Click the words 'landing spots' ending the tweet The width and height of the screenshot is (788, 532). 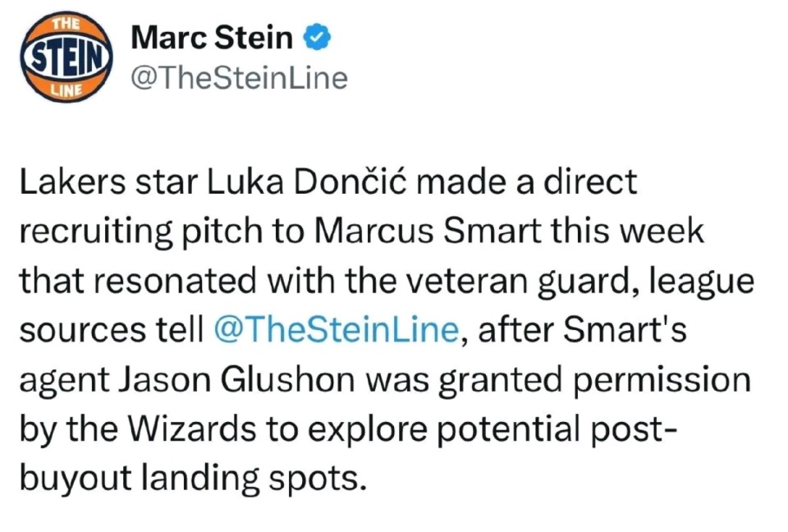click(253, 479)
